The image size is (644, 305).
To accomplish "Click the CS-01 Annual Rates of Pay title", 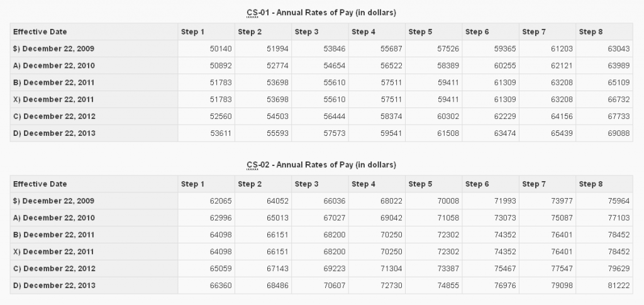I will tap(321, 13).
